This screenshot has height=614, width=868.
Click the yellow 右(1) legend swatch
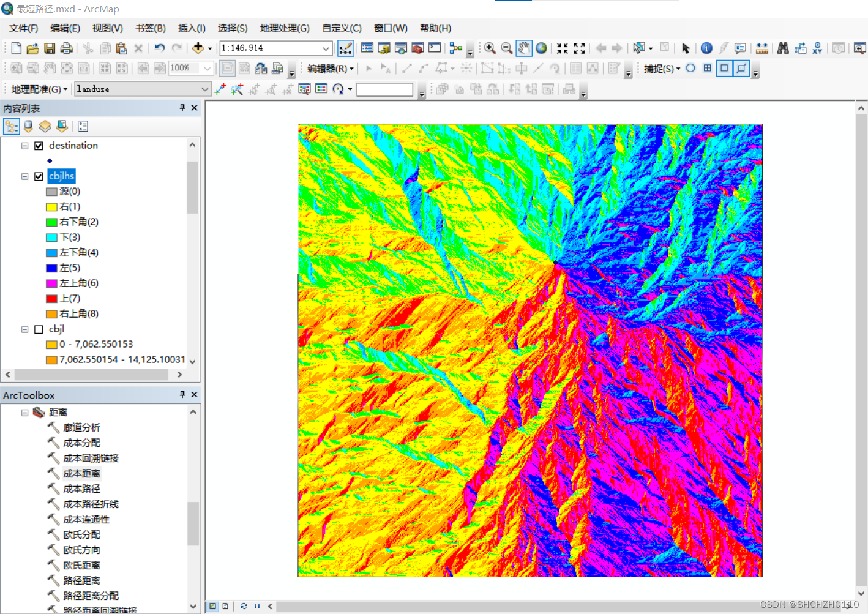tap(51, 207)
